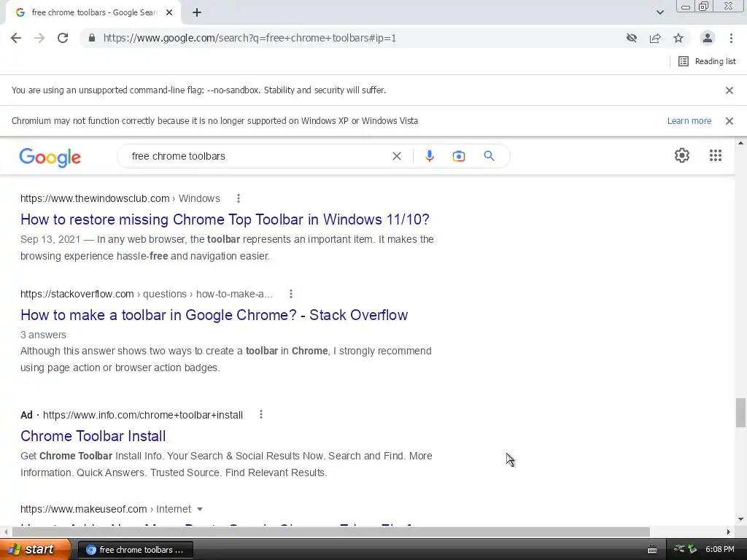The image size is (747, 560).
Task: Go back using the browser back arrow
Action: (16, 38)
